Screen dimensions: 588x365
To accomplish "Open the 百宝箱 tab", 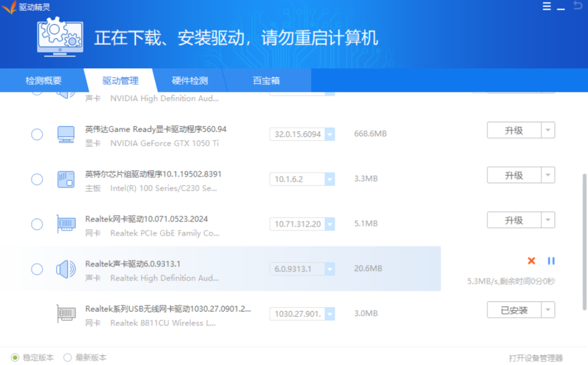I will click(x=266, y=80).
